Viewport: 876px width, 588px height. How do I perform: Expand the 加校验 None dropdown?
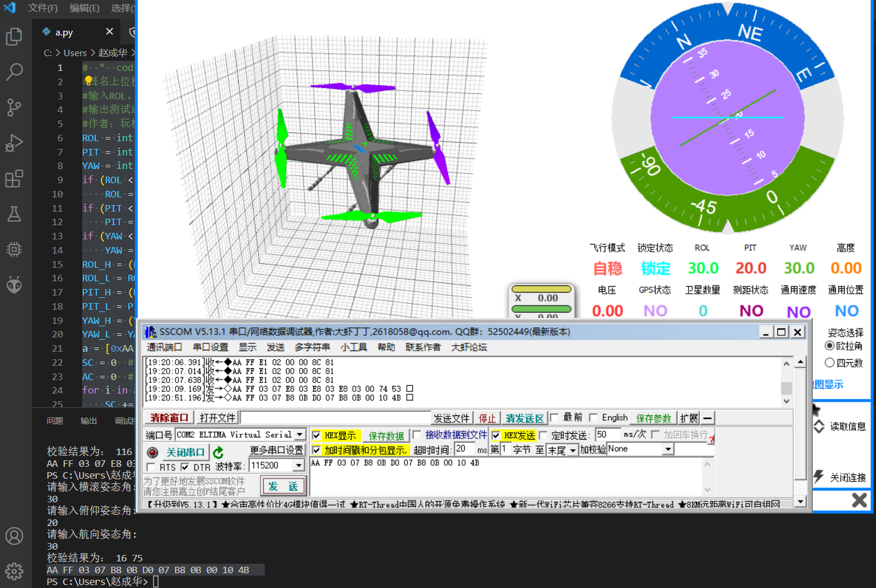pos(668,449)
